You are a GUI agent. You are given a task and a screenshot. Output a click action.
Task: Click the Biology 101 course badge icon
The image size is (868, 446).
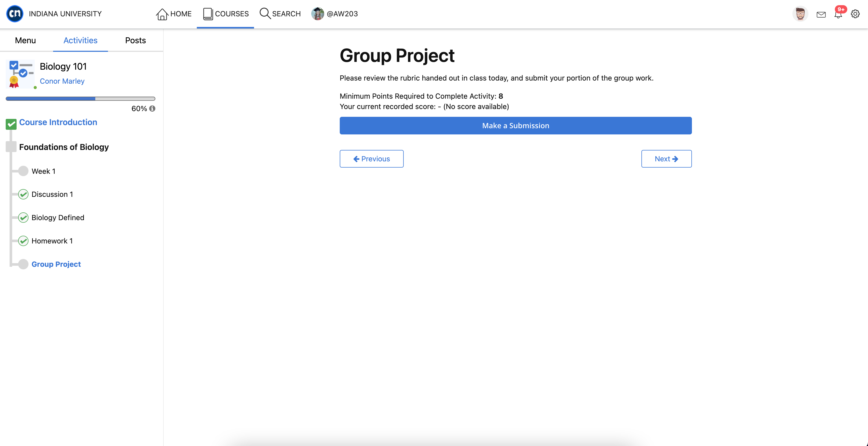pos(20,74)
